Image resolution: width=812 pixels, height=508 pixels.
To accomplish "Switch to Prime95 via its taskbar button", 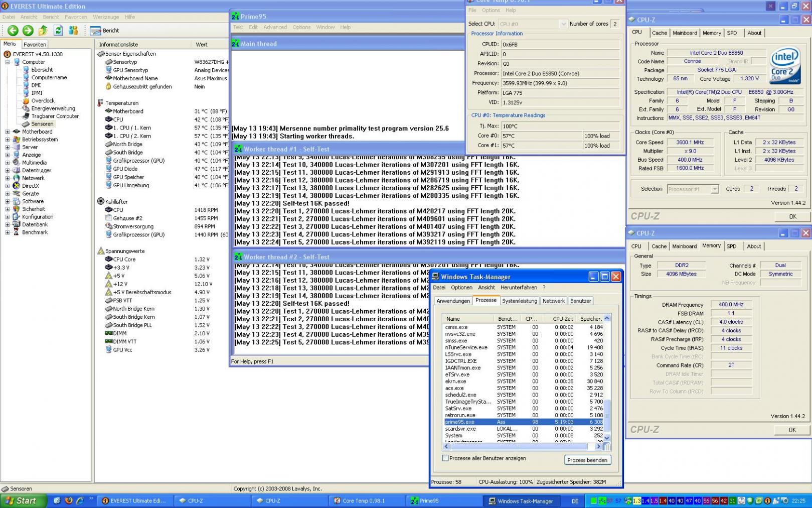I will (445, 500).
